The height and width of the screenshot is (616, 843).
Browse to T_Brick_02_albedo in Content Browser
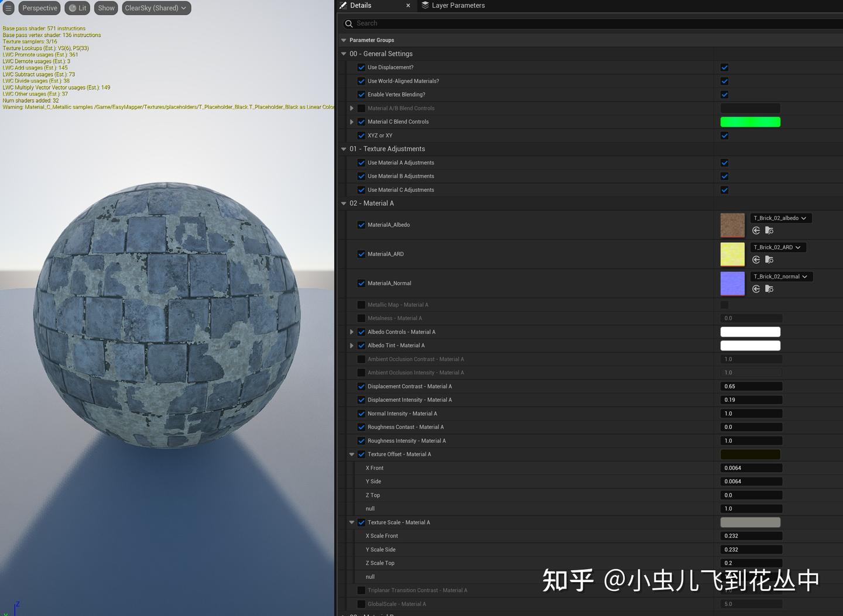(769, 230)
